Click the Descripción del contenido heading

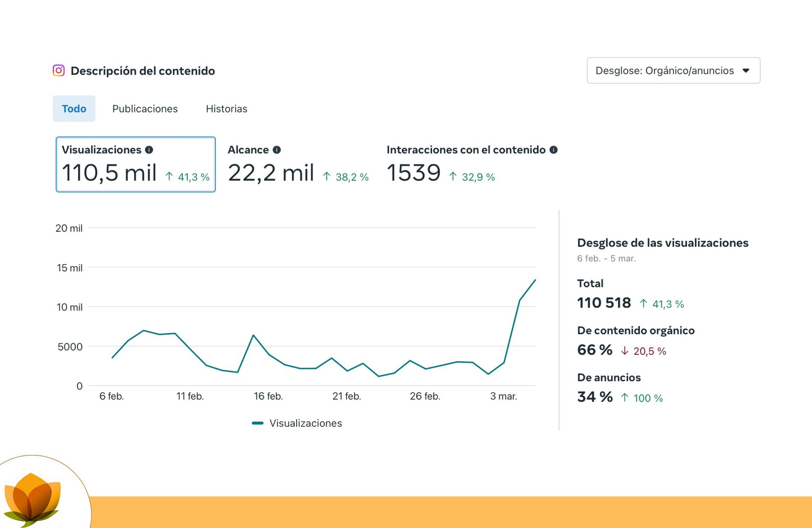point(143,71)
